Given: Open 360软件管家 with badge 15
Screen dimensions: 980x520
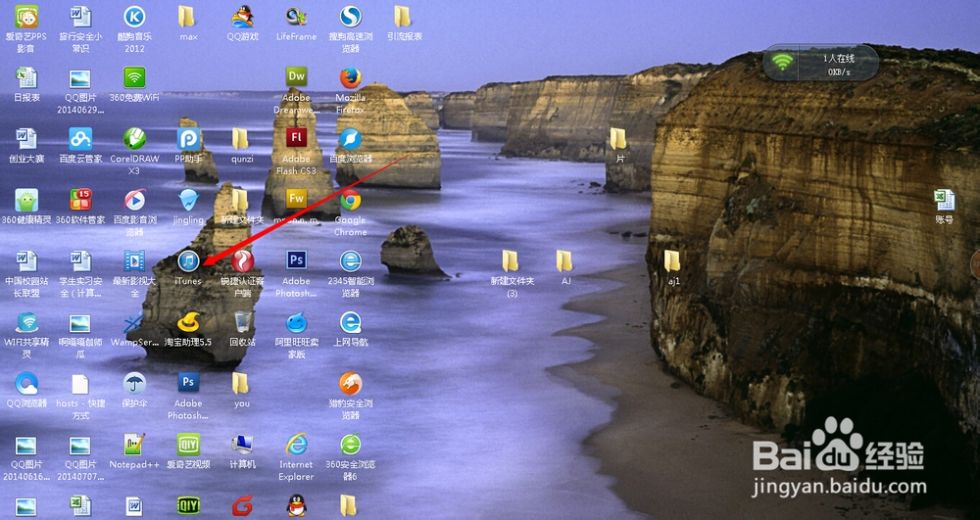Looking at the screenshot, I should (80, 200).
